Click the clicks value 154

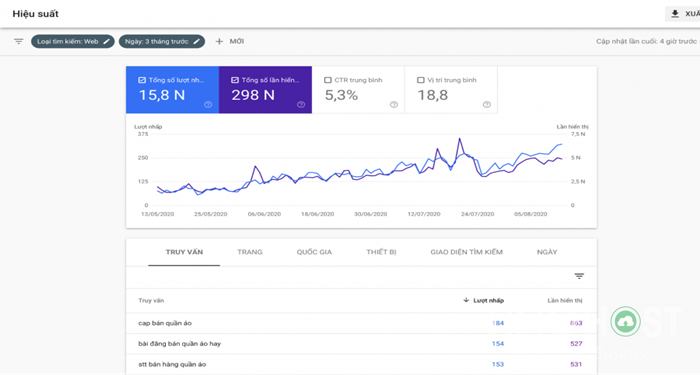coord(498,344)
